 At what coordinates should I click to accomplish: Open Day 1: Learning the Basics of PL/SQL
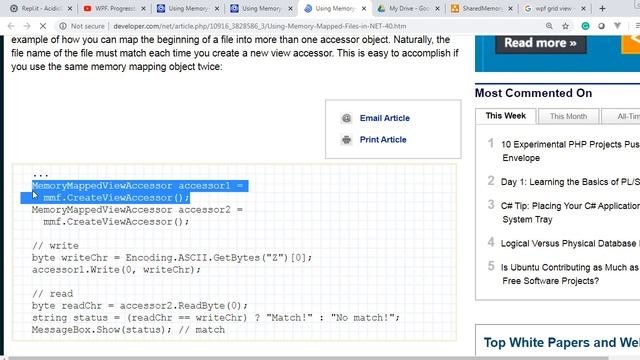(570, 182)
